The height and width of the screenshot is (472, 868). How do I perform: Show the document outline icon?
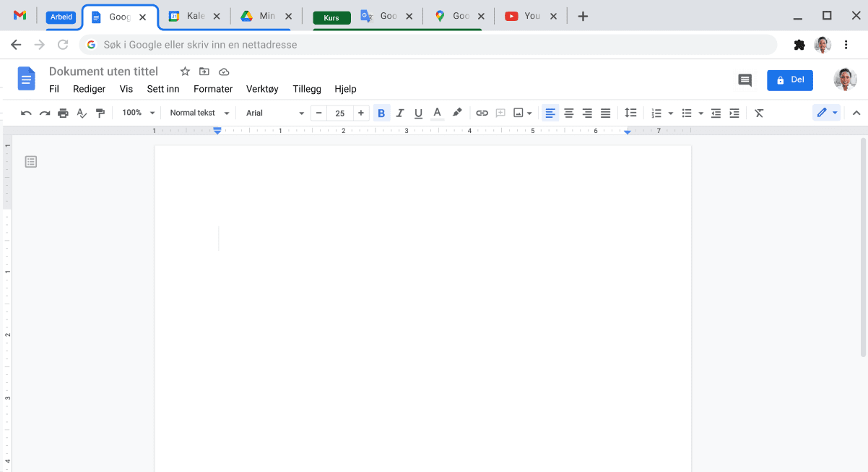[31, 162]
